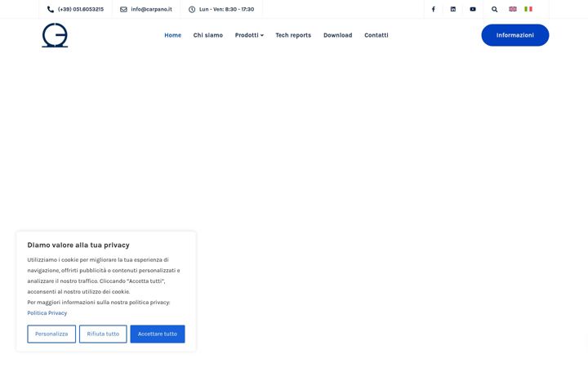Click Personalizza cookie button
This screenshot has height=368, width=588.
pyautogui.click(x=51, y=334)
